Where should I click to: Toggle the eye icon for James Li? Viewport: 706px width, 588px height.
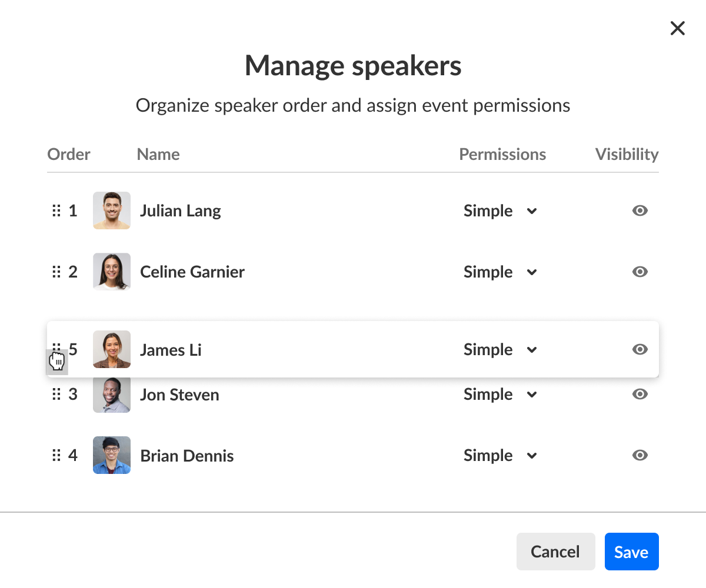[x=640, y=349]
